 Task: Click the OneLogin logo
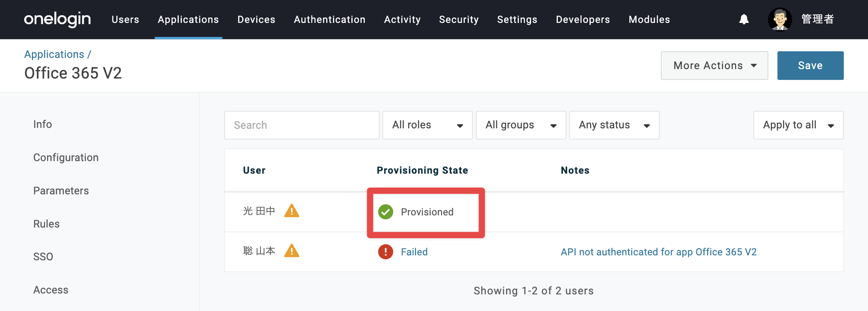(x=57, y=19)
